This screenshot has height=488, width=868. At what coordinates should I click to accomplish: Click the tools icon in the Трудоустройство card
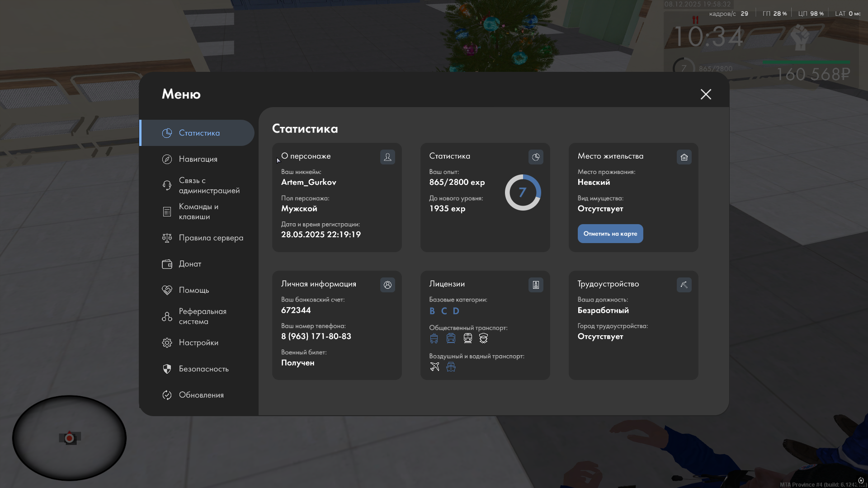point(684,285)
